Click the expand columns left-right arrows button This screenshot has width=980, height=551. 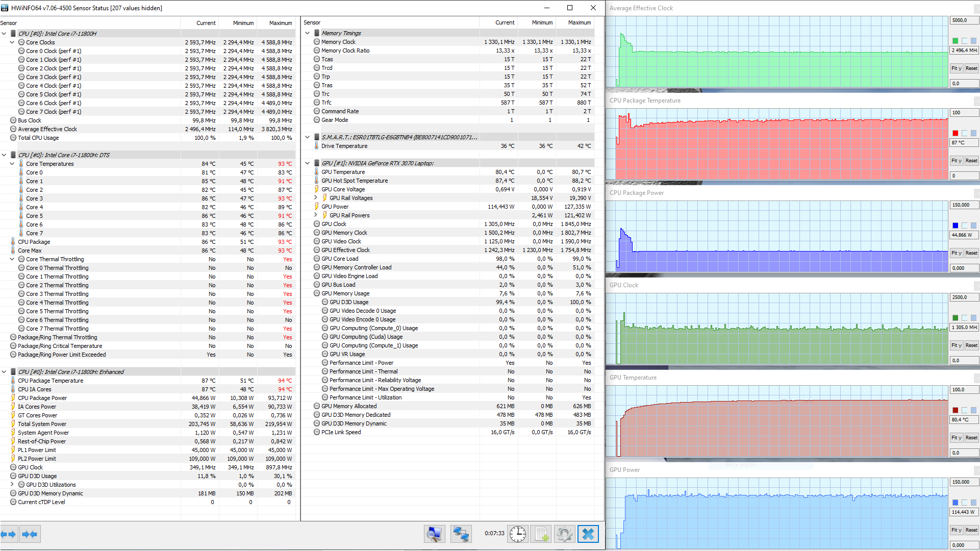coord(9,534)
